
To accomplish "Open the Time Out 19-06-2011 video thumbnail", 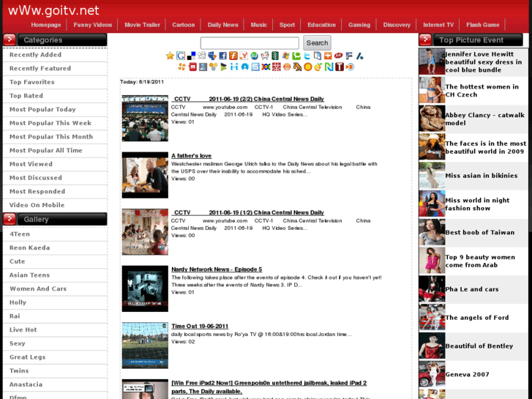I will tap(145, 345).
